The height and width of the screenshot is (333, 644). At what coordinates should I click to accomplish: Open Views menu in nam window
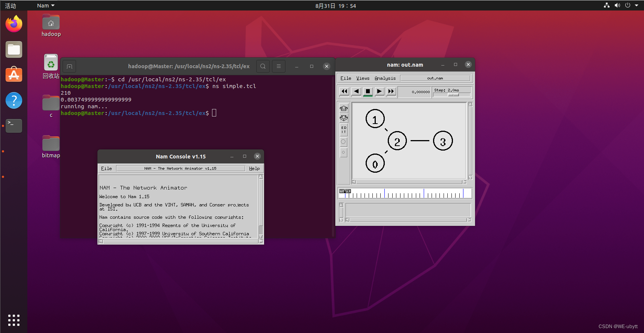(363, 78)
